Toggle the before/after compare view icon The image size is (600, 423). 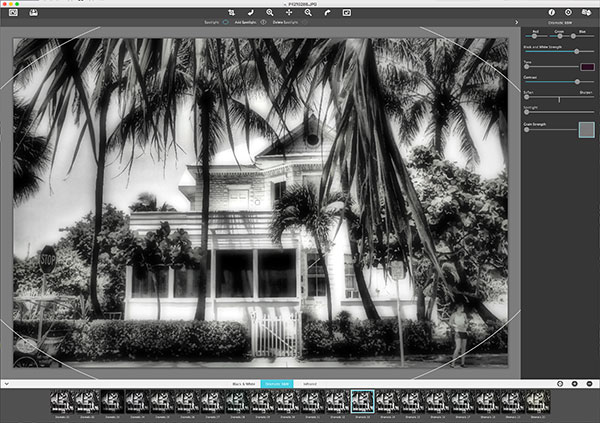[347, 13]
